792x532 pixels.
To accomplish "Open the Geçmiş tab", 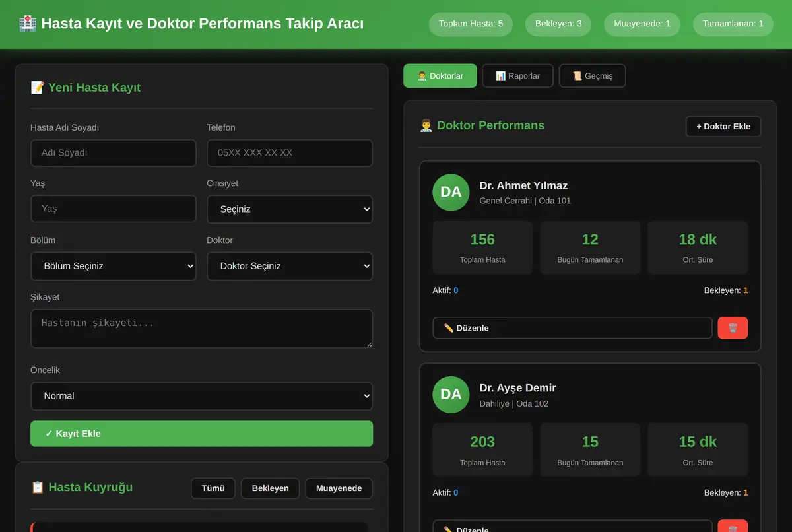I will 593,76.
